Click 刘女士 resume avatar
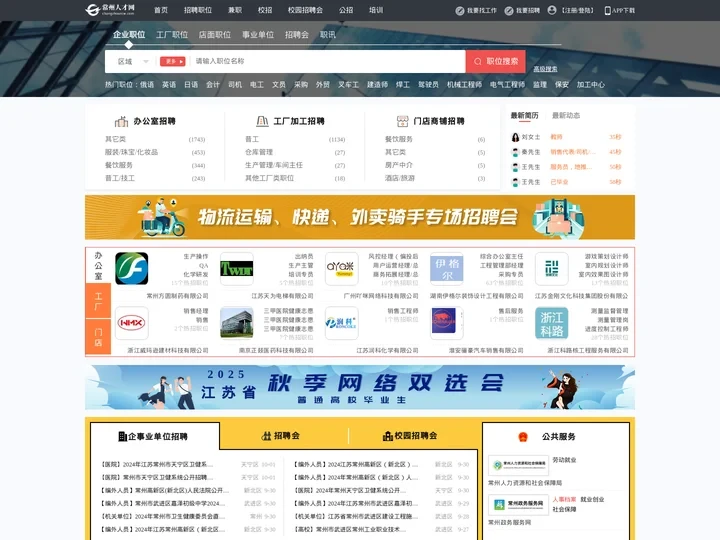The image size is (720, 540). coord(515,137)
